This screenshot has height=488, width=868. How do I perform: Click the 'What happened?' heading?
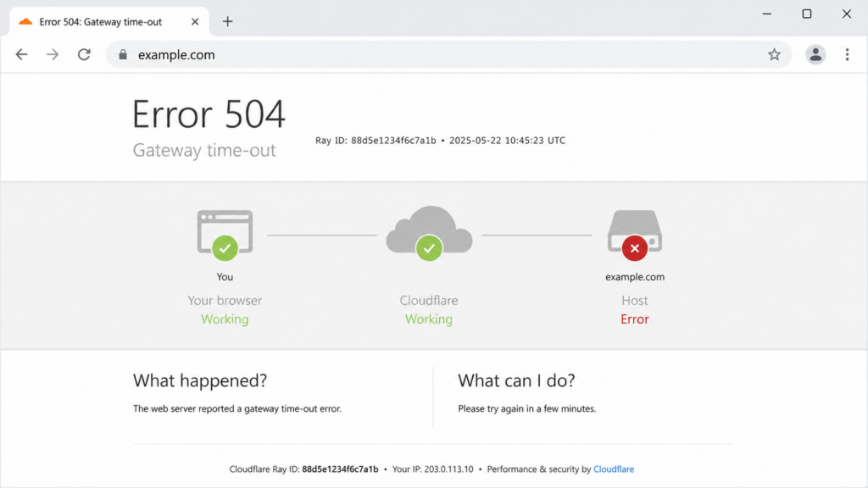(200, 380)
